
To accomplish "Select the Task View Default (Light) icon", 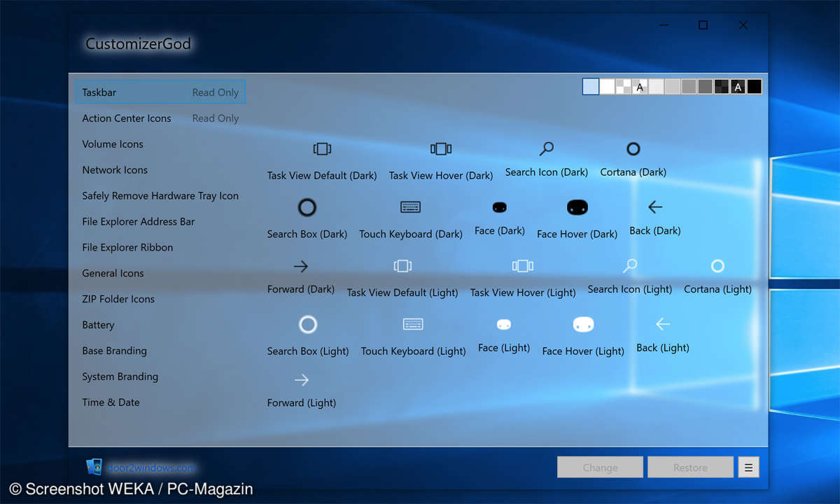I will pyautogui.click(x=402, y=266).
